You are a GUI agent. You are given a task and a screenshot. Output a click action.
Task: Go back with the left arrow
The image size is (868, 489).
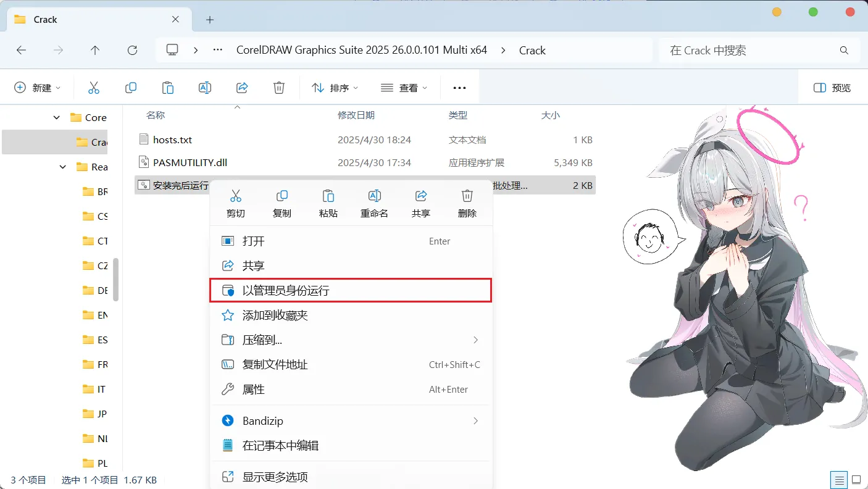click(21, 50)
